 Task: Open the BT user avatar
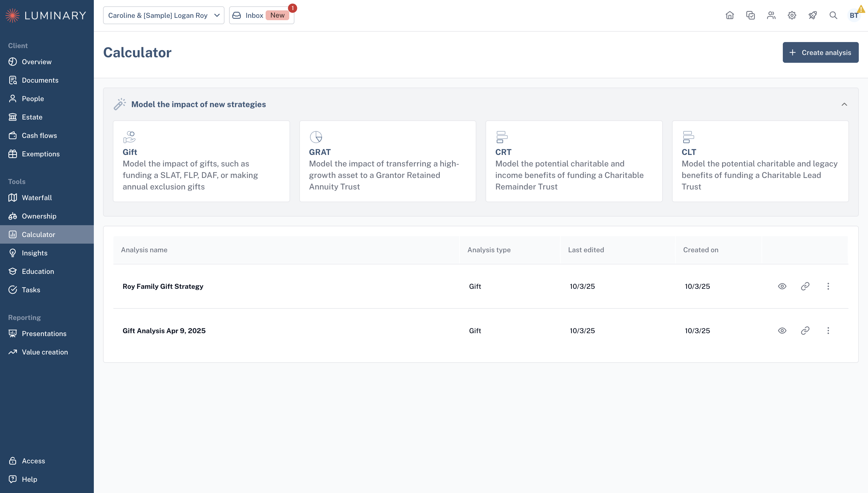coord(854,15)
